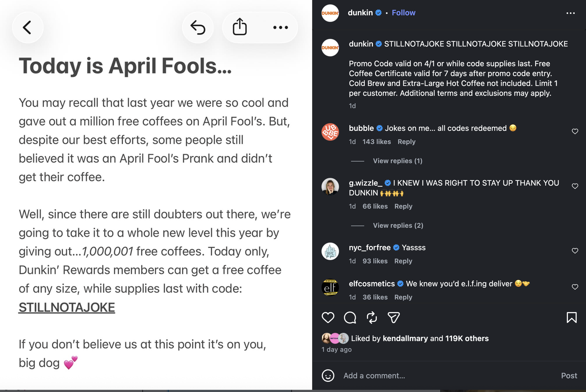
Task: Click Follow next to dunkin
Action: click(x=403, y=13)
